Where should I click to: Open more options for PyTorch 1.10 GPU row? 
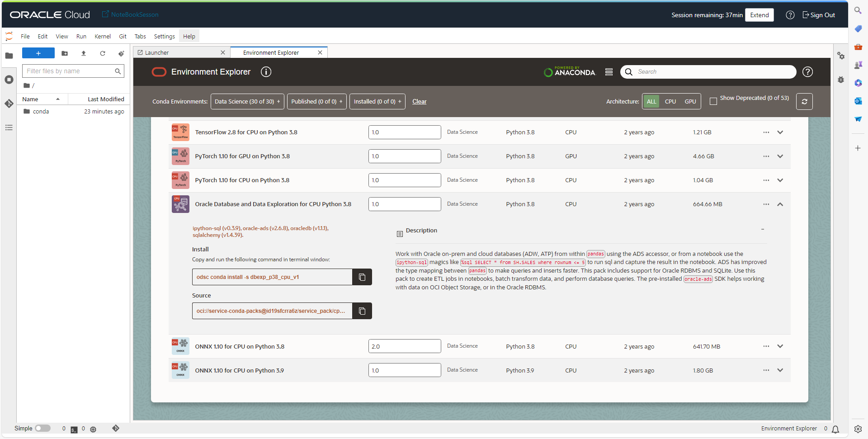click(766, 156)
